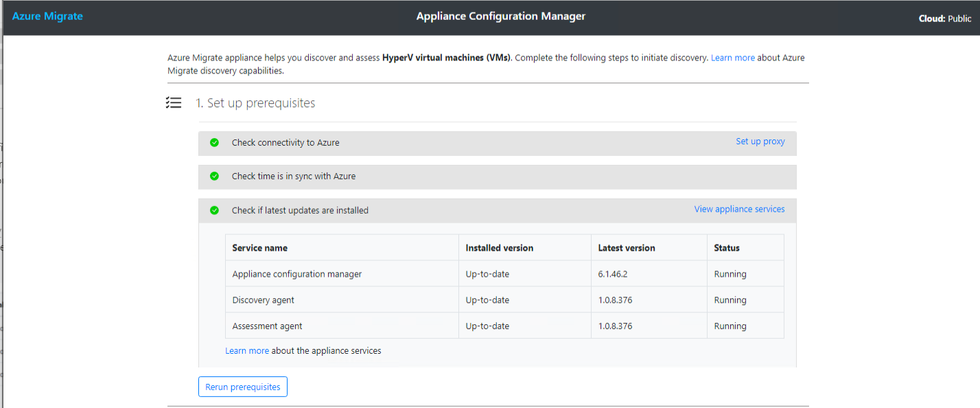Image resolution: width=980 pixels, height=408 pixels.
Task: Click the Cloud: Public label
Action: (945, 19)
